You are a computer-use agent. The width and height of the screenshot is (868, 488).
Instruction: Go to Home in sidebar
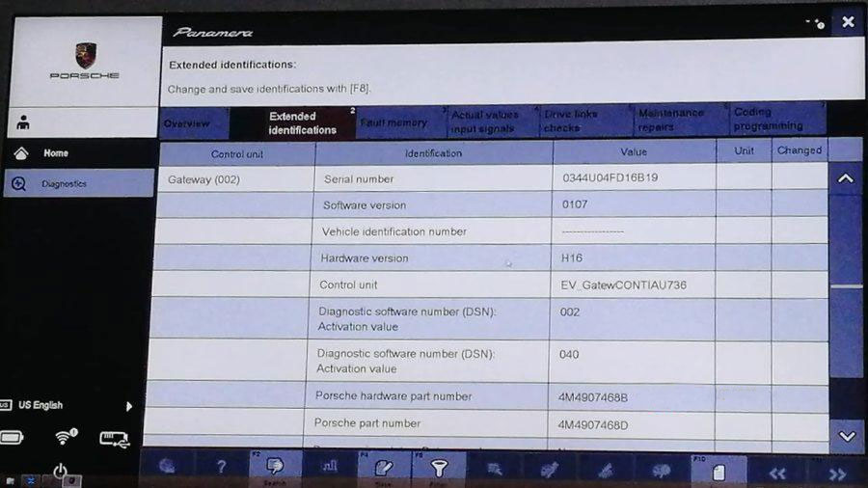(x=56, y=153)
